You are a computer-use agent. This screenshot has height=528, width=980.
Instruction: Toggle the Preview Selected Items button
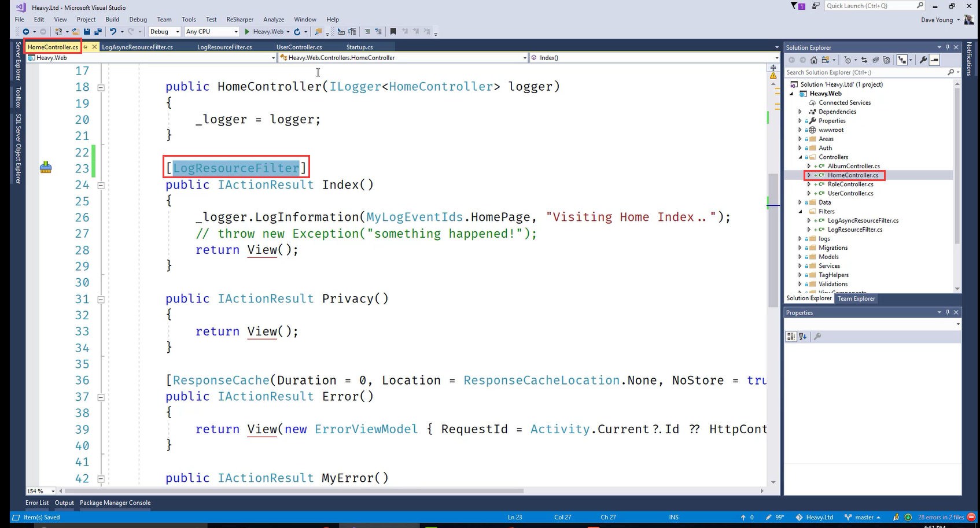934,60
